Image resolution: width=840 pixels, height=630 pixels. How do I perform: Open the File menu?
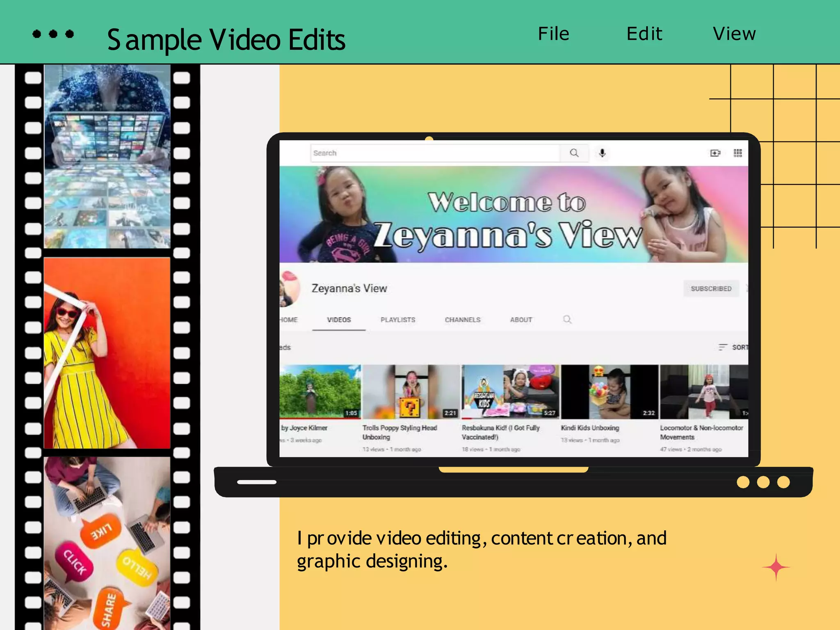pos(553,34)
